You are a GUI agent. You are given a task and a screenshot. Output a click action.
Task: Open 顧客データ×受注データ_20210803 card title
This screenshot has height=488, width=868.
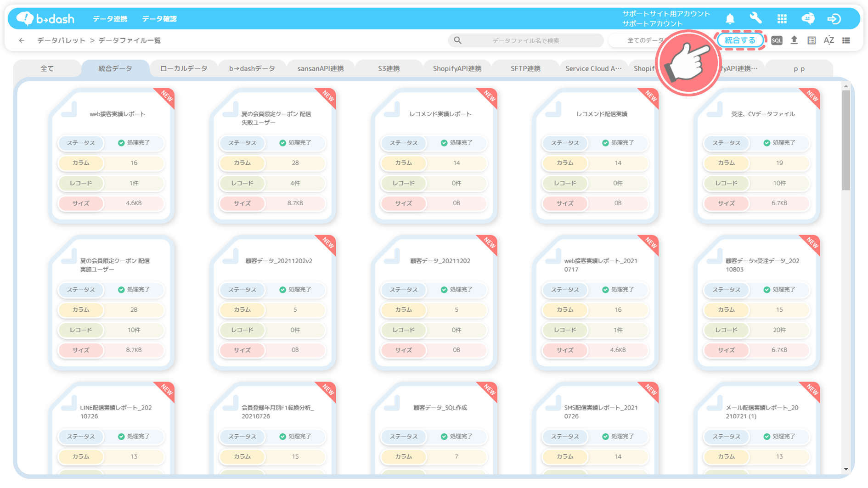tap(762, 265)
